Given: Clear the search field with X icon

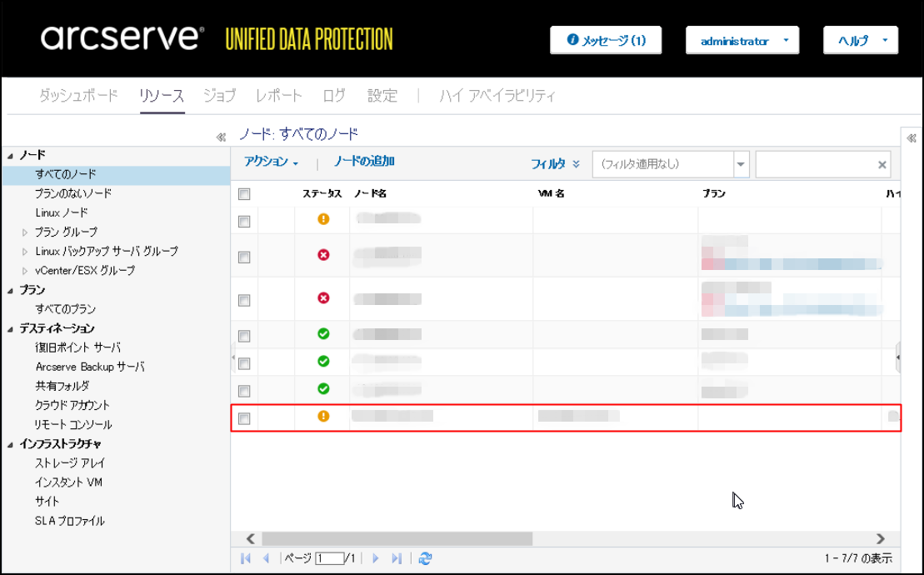Looking at the screenshot, I should click(882, 165).
